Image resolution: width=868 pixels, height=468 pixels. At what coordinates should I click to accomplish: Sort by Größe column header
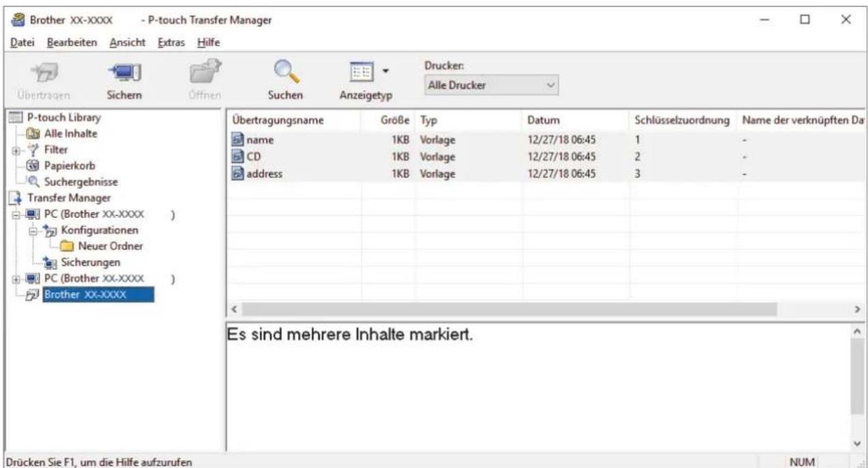coord(387,121)
